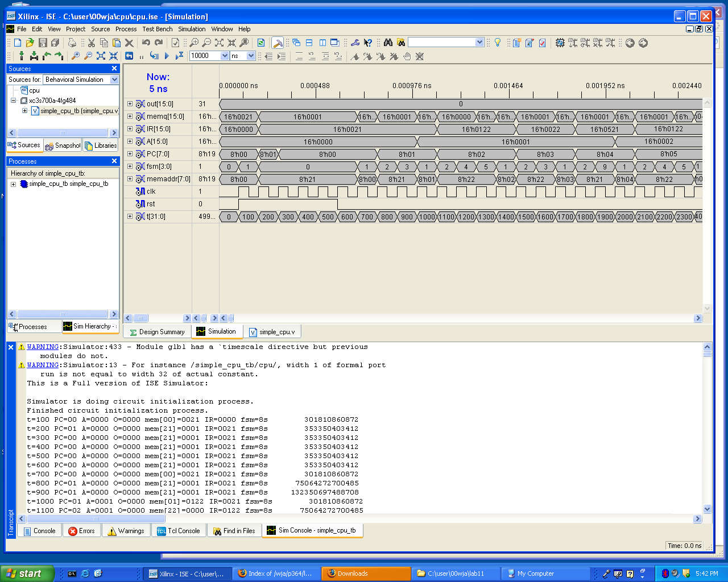Click the binoculars Find icon
728x582 pixels.
coord(388,43)
